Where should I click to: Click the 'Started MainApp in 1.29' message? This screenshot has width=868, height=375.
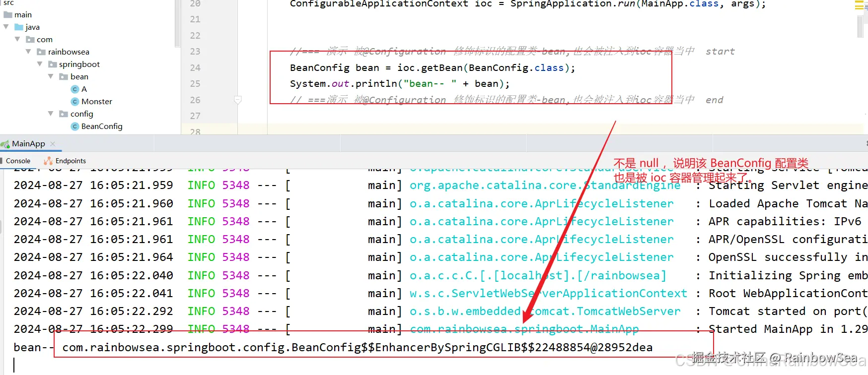[x=788, y=329]
